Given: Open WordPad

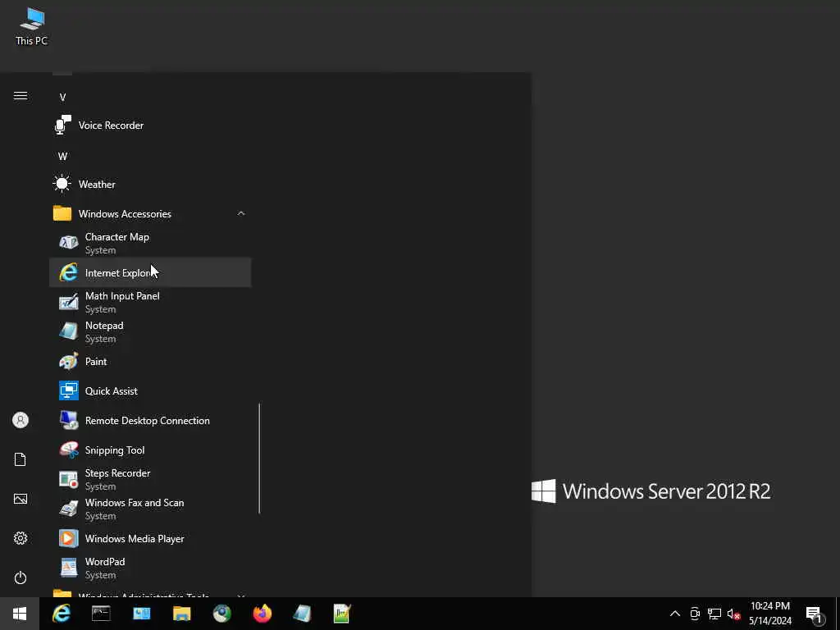Looking at the screenshot, I should pyautogui.click(x=150, y=568).
